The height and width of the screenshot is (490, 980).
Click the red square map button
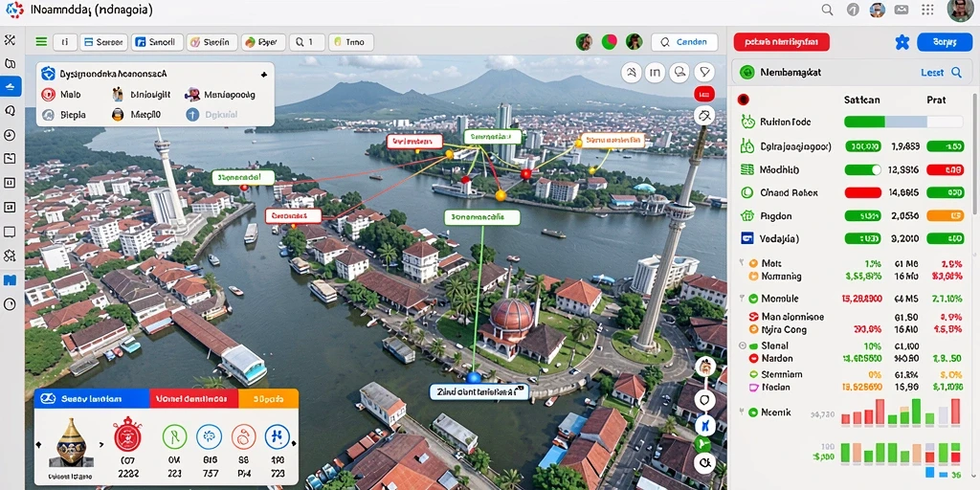click(704, 95)
